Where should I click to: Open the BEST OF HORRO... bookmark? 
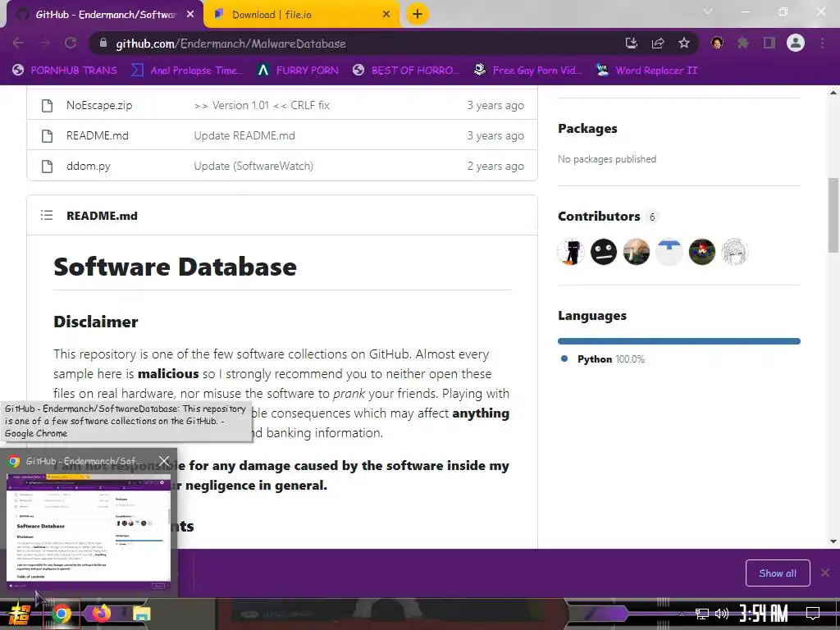tap(406, 71)
